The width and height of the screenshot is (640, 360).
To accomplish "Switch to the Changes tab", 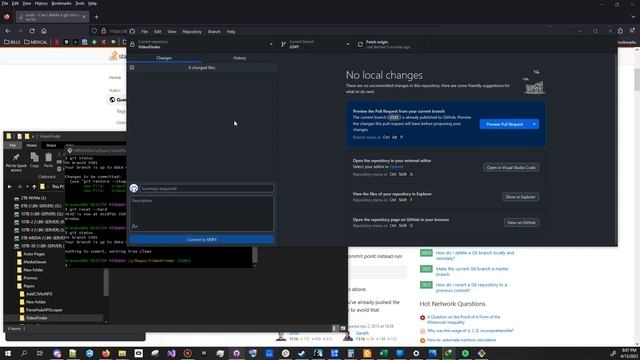I will click(x=164, y=58).
